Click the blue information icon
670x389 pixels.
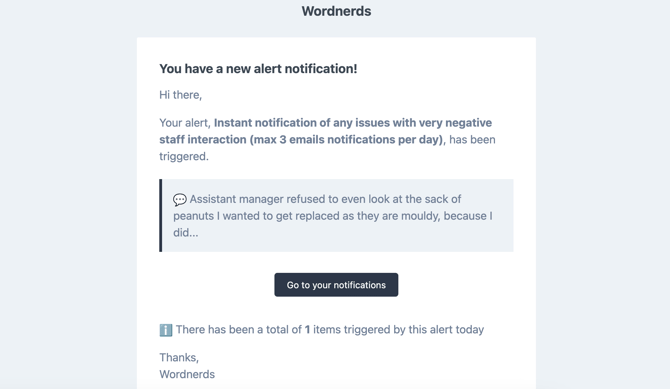166,330
